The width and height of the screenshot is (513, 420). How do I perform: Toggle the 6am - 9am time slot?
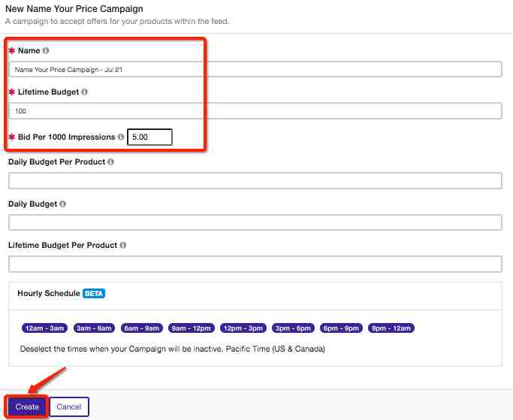pos(142,328)
